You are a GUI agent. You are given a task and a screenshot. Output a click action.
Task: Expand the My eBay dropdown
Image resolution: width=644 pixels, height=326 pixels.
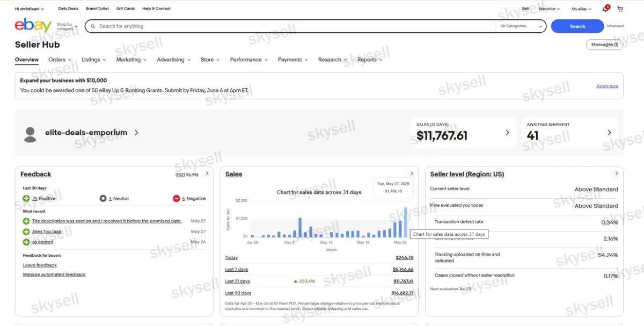click(582, 9)
